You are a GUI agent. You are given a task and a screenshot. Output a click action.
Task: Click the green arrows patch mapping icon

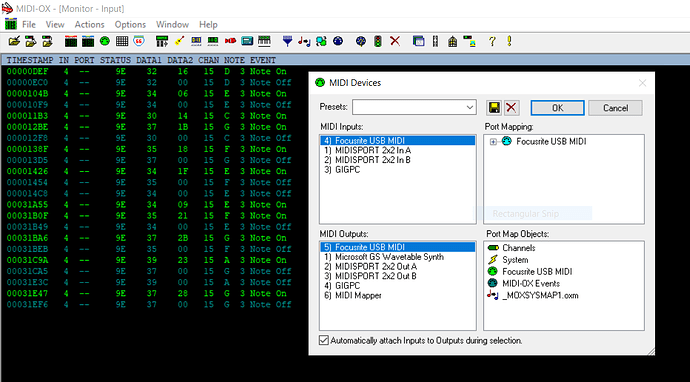pos(321,41)
